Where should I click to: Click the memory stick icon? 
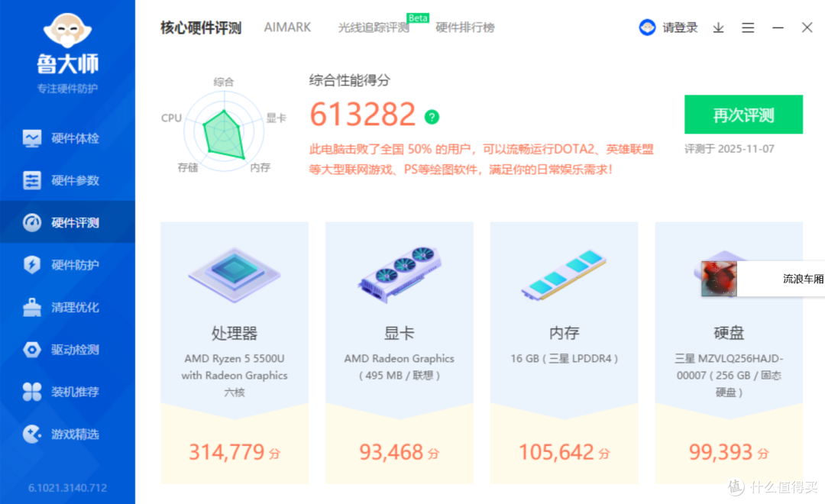pyautogui.click(x=564, y=275)
